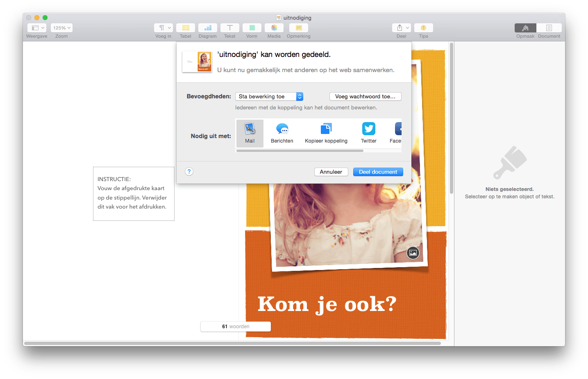The height and width of the screenshot is (379, 588).
Task: Choose Kopieer koppeling to copy the link
Action: (326, 132)
